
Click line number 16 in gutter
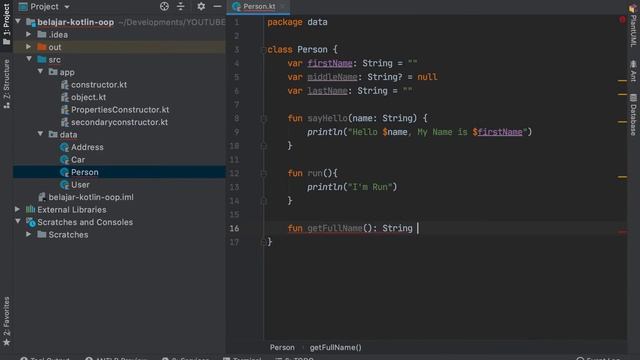click(234, 228)
